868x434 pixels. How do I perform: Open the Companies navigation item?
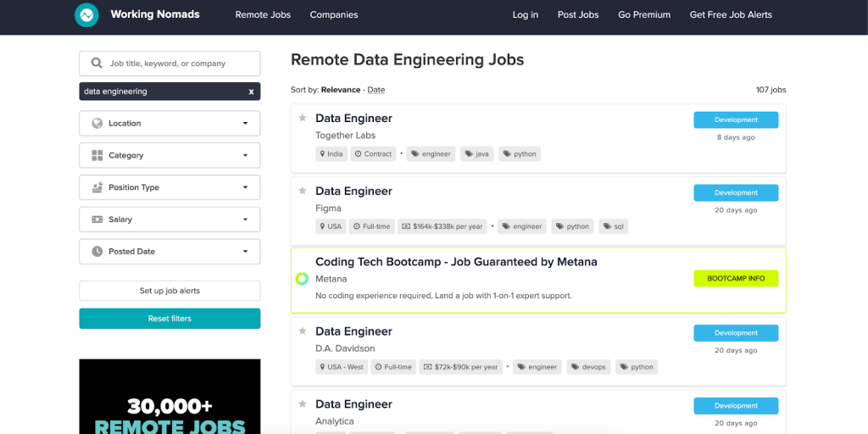[334, 15]
